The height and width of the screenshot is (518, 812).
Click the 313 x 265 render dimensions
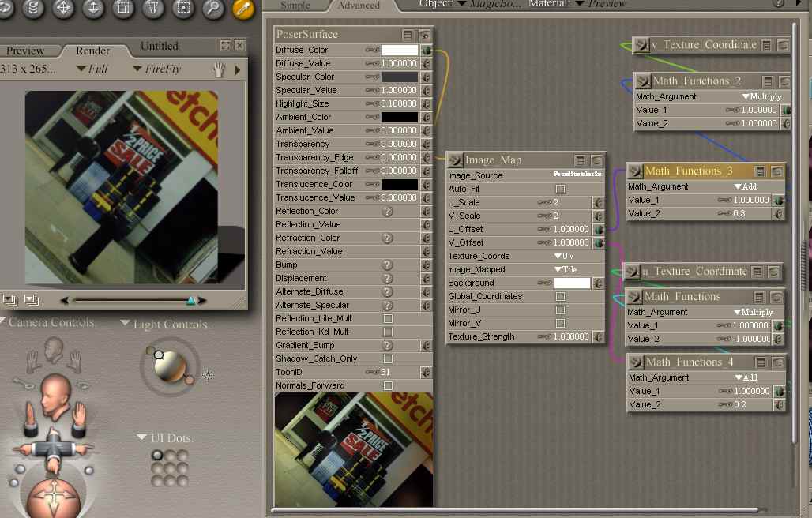[28, 69]
